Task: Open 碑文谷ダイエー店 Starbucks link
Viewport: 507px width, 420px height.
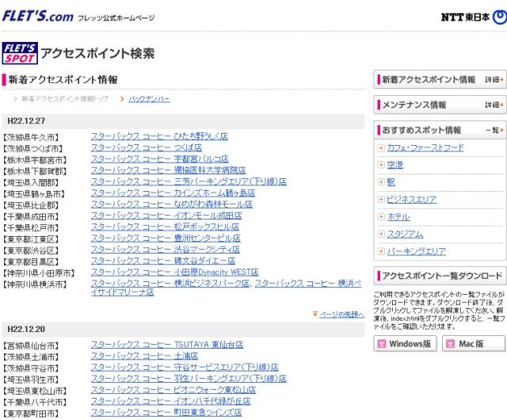Action: pyautogui.click(x=163, y=262)
